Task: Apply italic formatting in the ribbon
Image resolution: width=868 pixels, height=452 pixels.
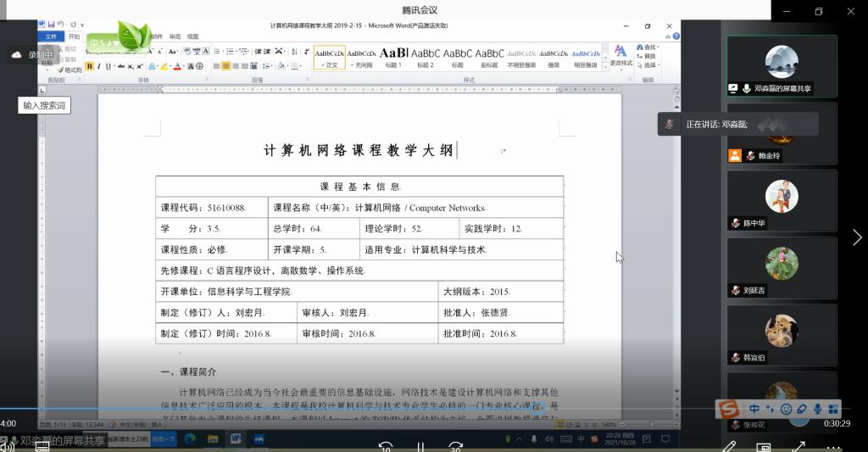Action: (98, 66)
